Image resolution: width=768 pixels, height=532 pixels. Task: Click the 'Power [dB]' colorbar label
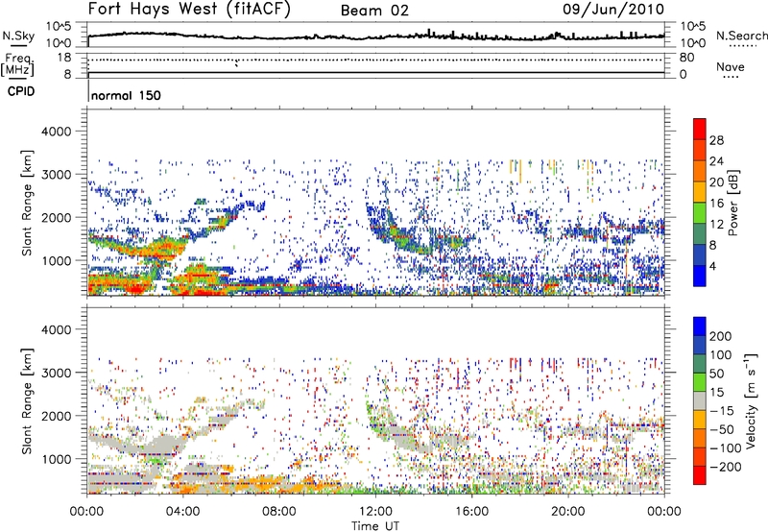[732, 203]
